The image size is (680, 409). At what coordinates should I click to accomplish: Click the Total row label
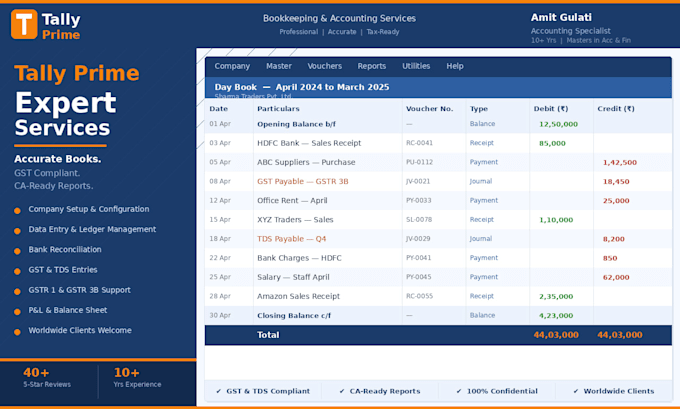click(x=268, y=335)
